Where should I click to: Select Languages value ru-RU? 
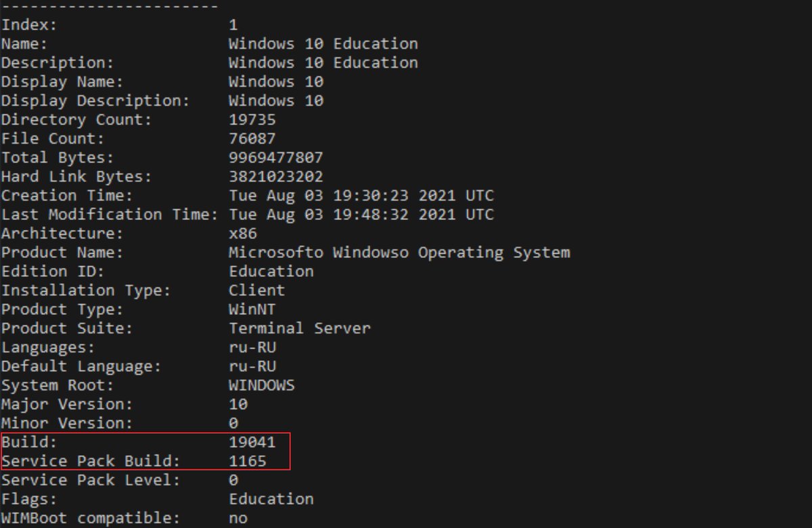tap(252, 347)
